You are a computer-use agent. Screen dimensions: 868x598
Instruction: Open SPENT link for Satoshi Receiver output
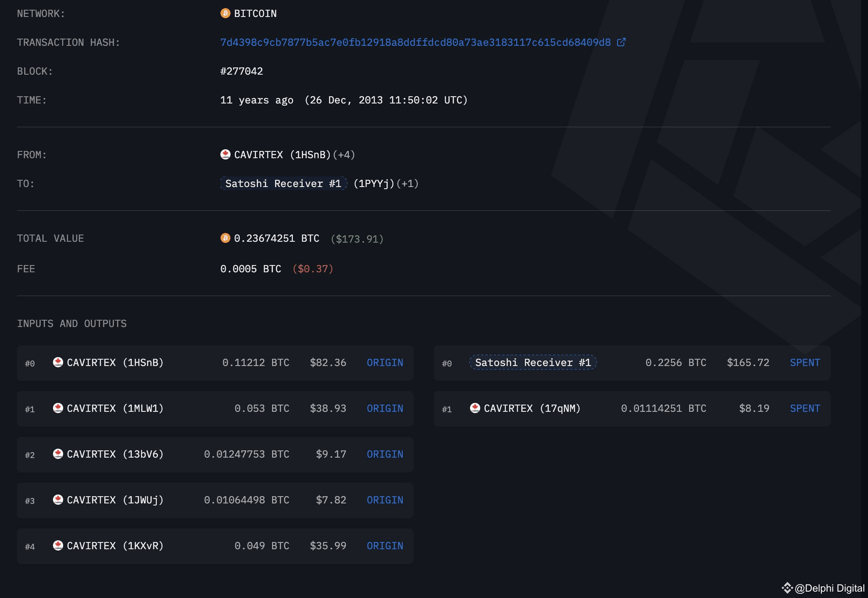click(804, 363)
